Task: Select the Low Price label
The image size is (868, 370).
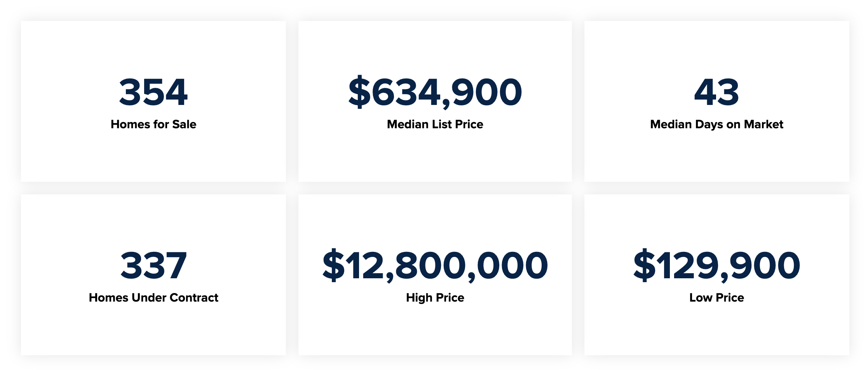Action: pyautogui.click(x=717, y=298)
